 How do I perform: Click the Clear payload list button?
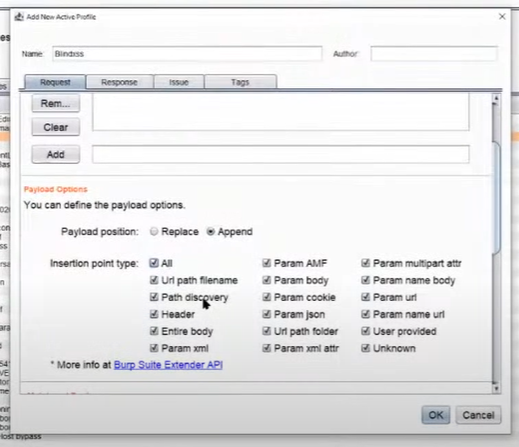[56, 127]
